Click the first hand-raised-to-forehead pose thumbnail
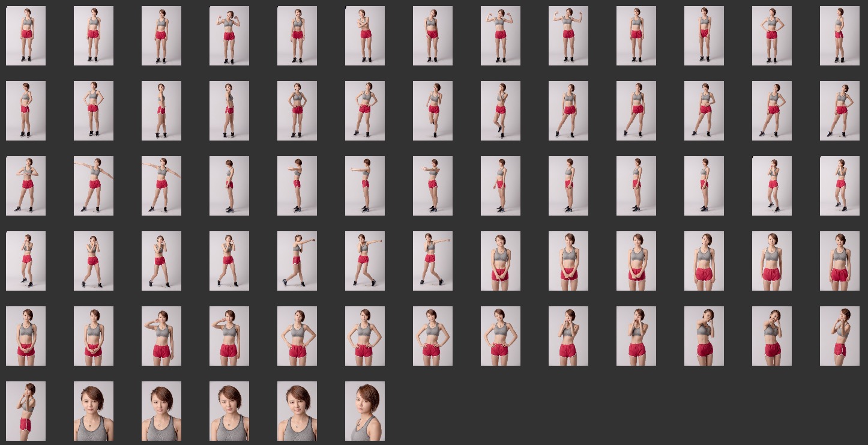The height and width of the screenshot is (445, 868). pyautogui.click(x=161, y=336)
